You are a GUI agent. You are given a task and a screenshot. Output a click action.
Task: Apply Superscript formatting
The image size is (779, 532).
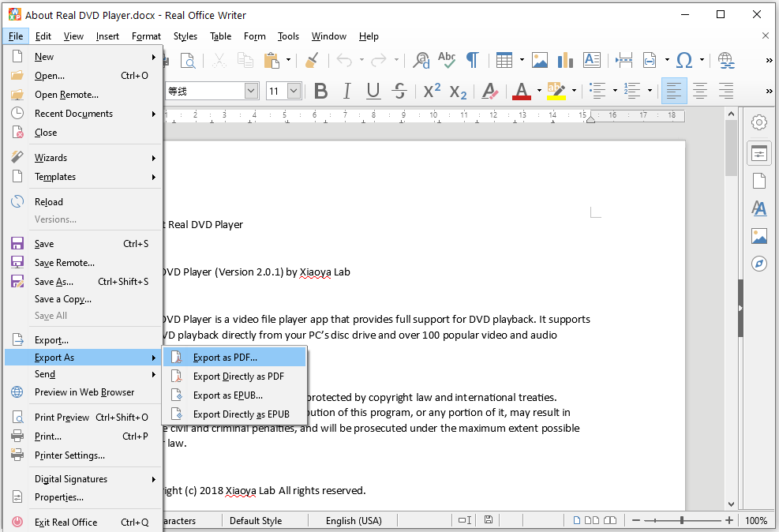point(432,91)
